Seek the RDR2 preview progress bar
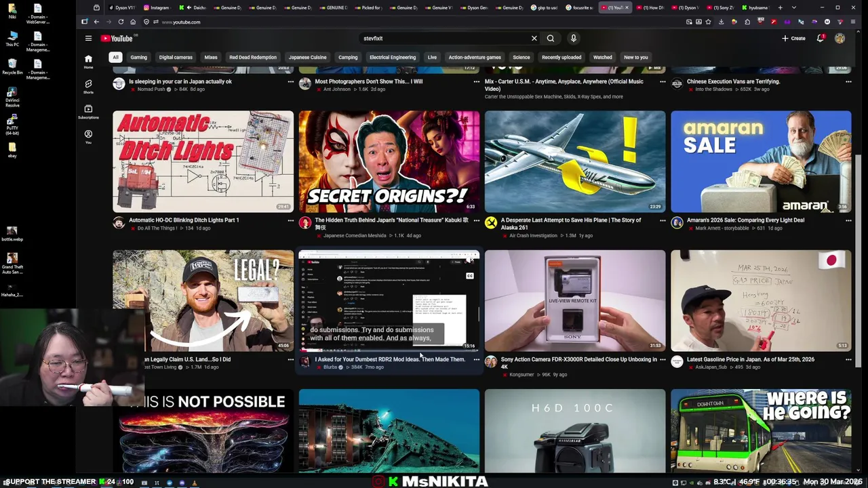 tap(389, 350)
